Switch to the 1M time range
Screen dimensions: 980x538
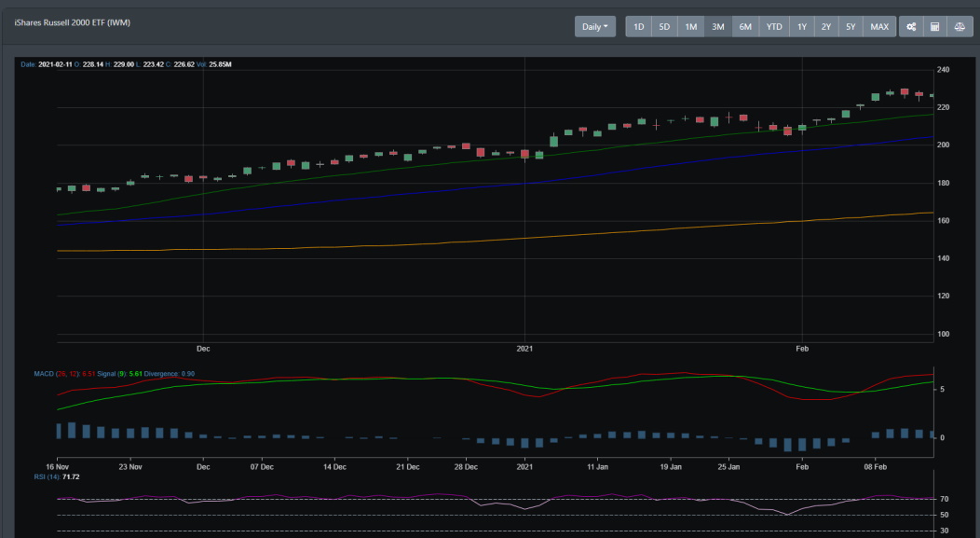(690, 27)
